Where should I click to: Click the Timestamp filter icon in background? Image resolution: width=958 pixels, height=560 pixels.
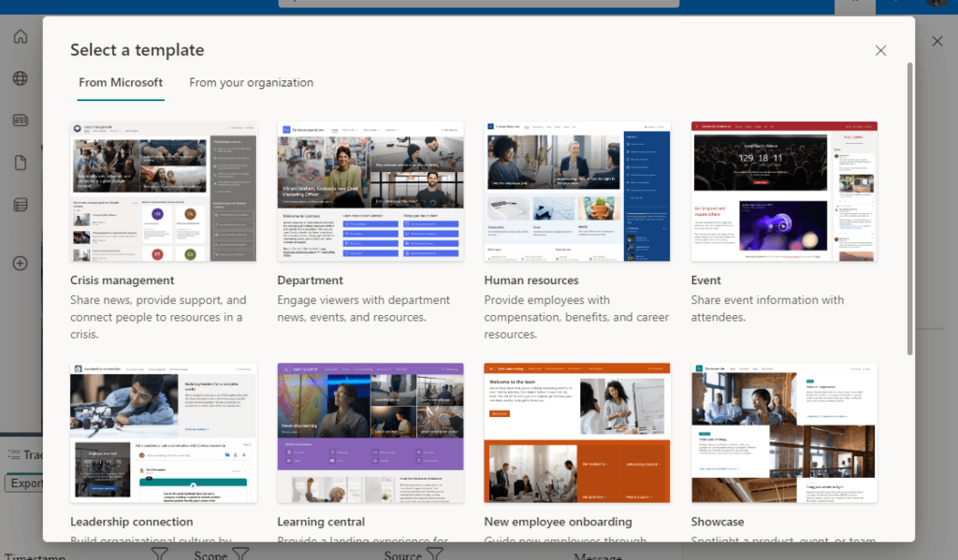159,554
